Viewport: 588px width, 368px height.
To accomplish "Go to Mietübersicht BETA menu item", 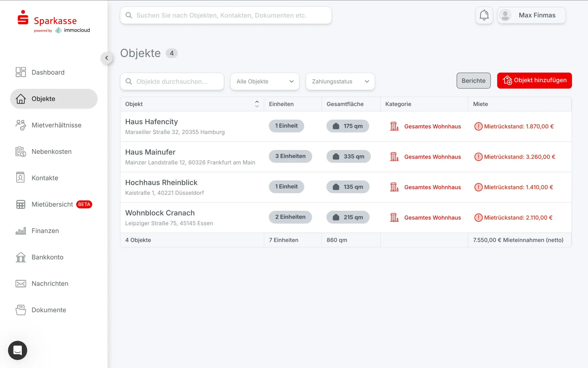I will tap(52, 204).
